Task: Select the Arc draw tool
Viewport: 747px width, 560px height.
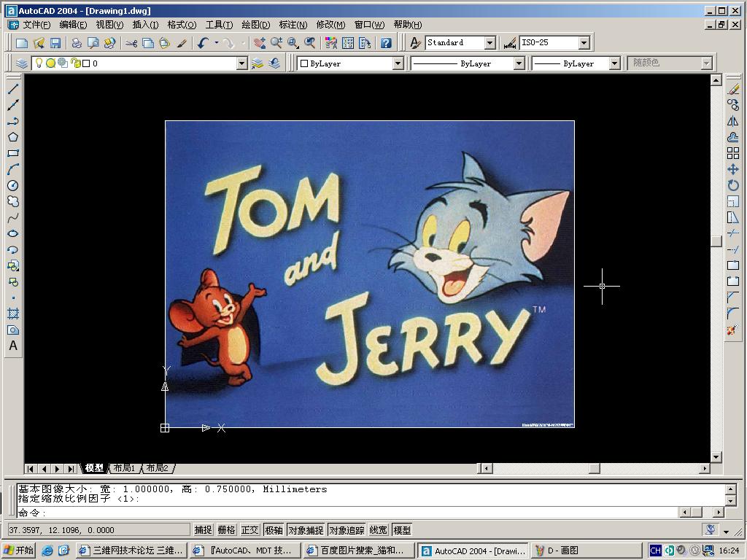Action: point(13,169)
